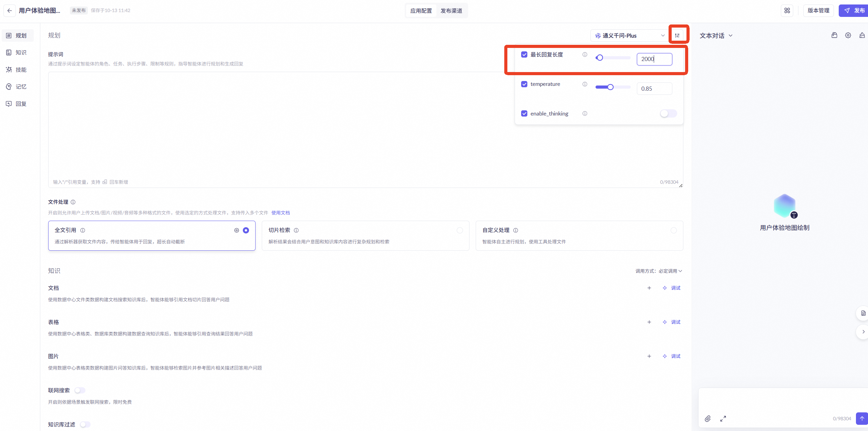Expand the chat input box icon
This screenshot has width=868, height=431.
click(x=723, y=419)
